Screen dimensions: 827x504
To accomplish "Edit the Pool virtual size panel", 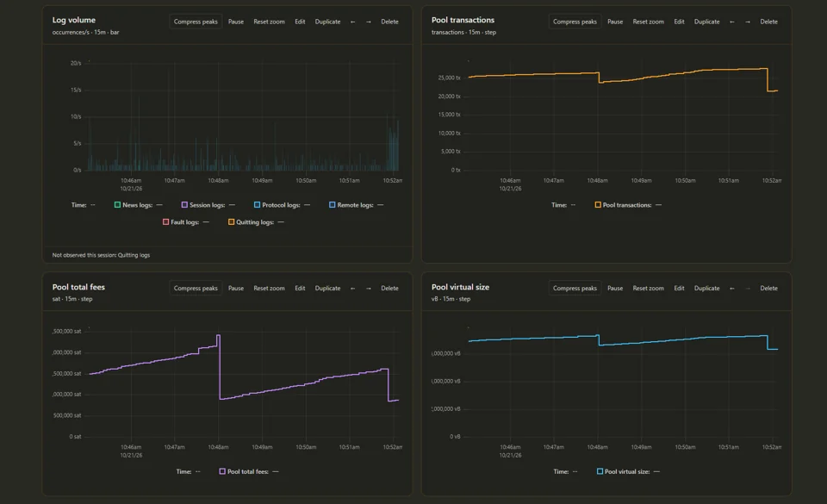I will [x=680, y=289].
